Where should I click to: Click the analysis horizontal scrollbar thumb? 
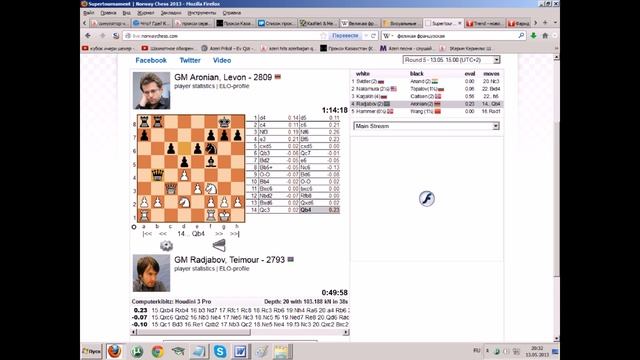(194, 332)
